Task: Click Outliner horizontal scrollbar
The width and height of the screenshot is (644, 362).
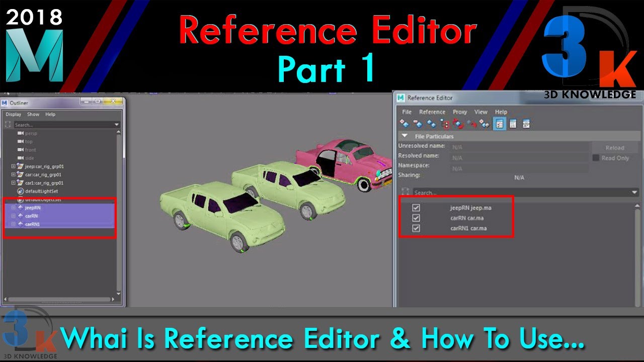Action: 59,300
